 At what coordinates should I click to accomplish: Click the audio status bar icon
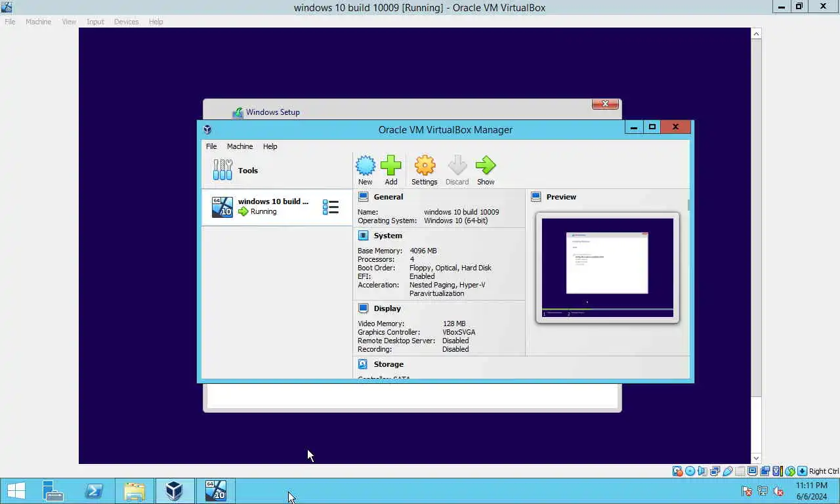point(702,471)
